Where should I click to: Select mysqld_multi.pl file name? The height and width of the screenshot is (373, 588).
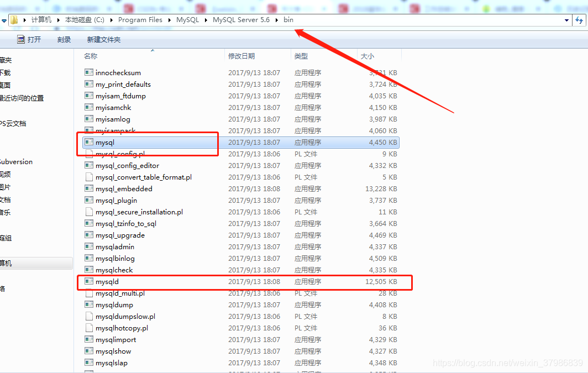120,293
